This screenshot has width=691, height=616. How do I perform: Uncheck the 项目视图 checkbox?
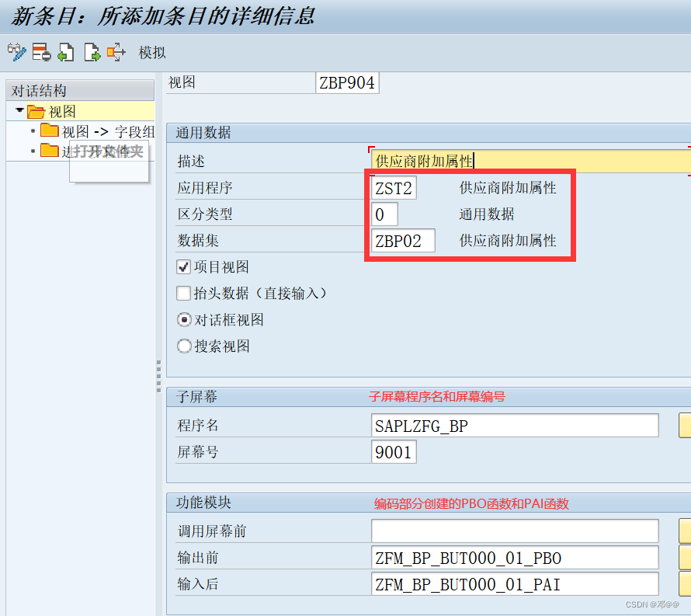pyautogui.click(x=183, y=266)
